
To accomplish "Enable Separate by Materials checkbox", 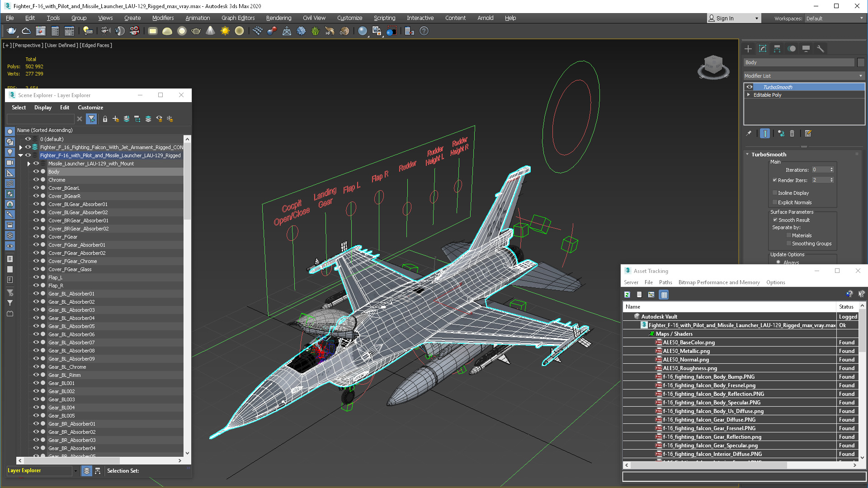I will coord(789,235).
